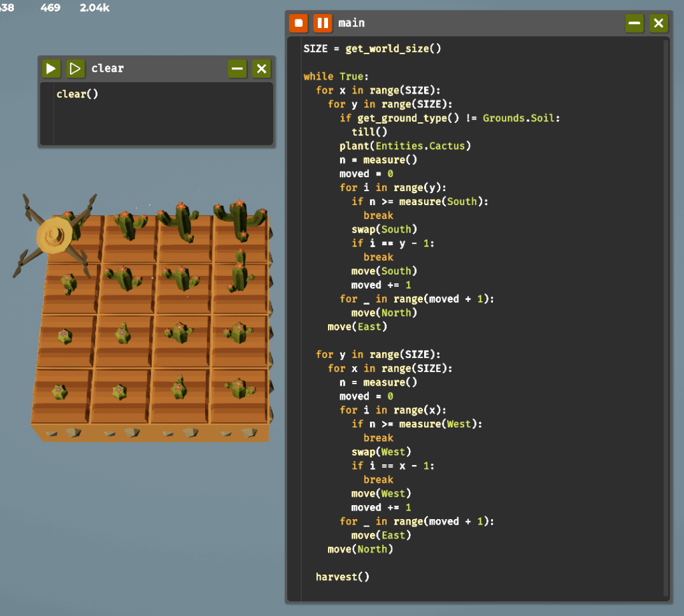Stop the running main script
Screen dimensions: 684x616
(299, 23)
